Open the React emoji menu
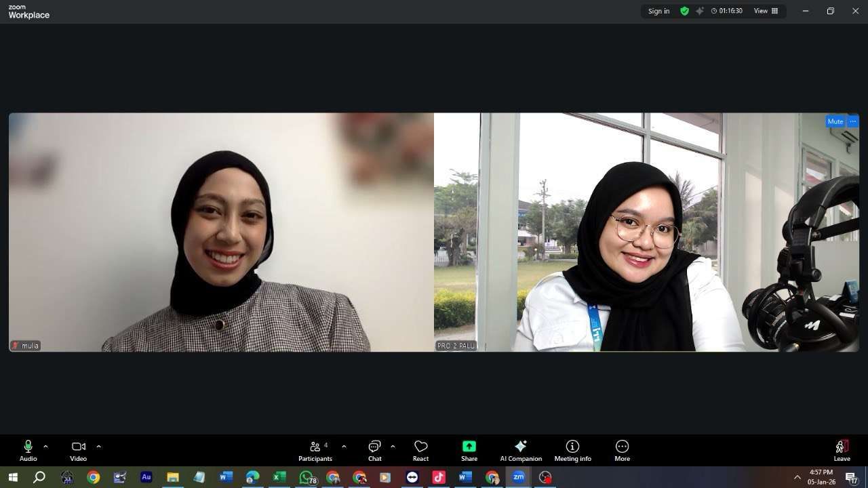Screen dimensions: 868x488 pos(420,450)
